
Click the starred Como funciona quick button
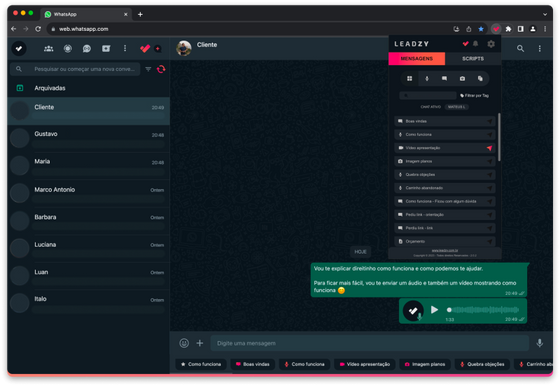[201, 364]
